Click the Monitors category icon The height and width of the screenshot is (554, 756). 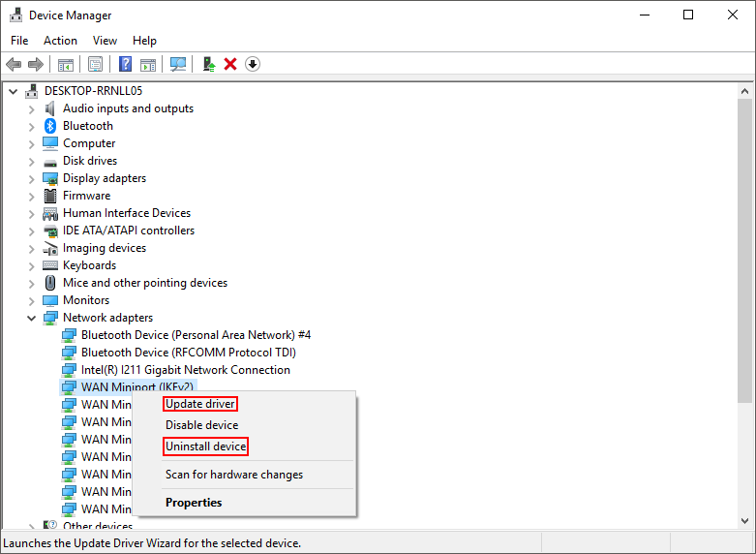tap(50, 300)
